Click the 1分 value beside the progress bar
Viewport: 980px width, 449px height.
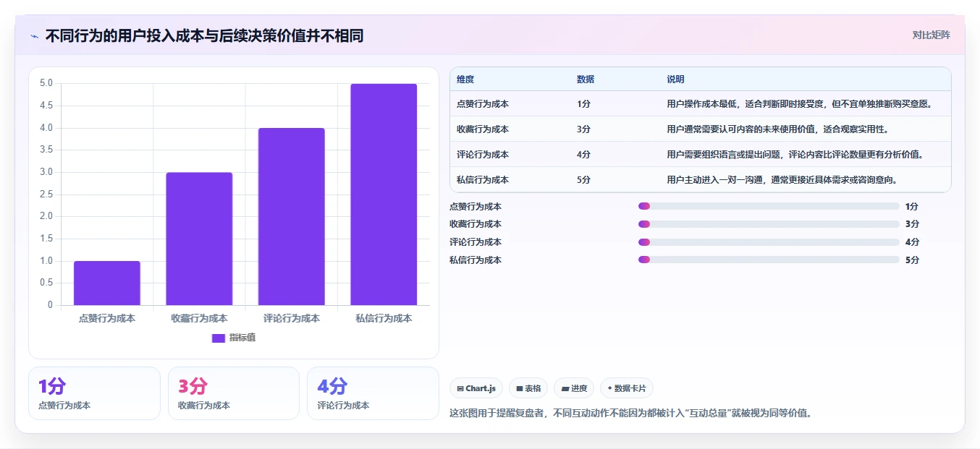[912, 206]
